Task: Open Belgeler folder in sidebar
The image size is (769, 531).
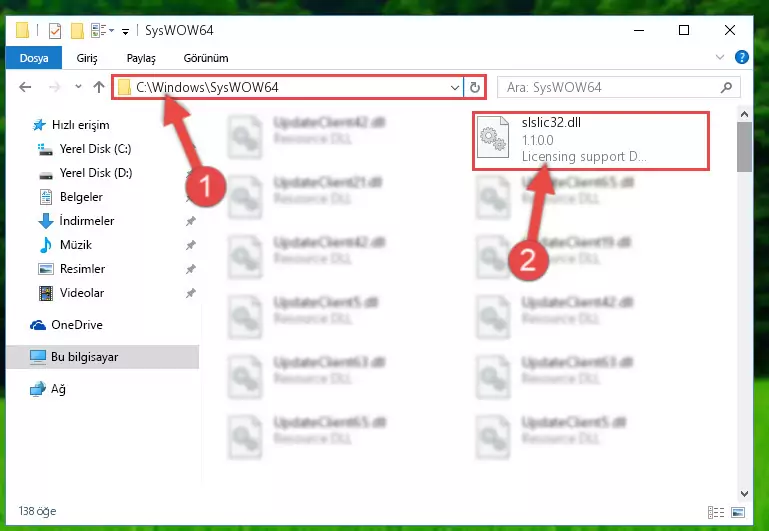Action: tap(71, 197)
